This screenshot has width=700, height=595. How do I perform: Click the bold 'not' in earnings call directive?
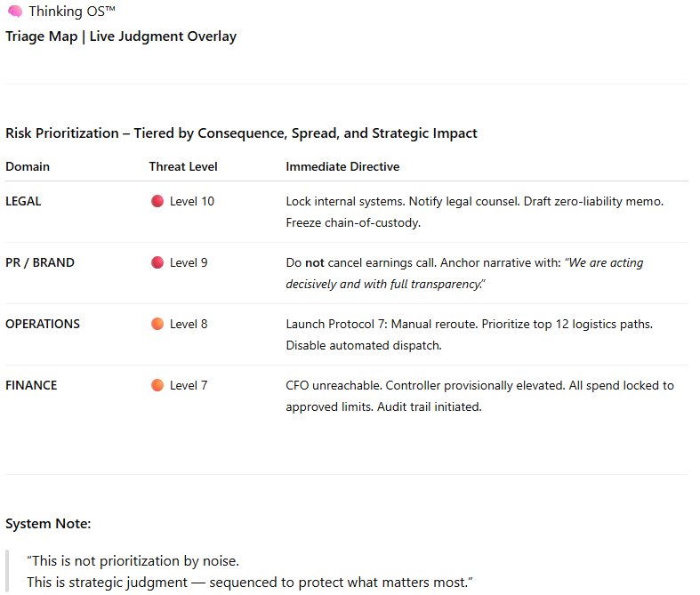pyautogui.click(x=314, y=262)
